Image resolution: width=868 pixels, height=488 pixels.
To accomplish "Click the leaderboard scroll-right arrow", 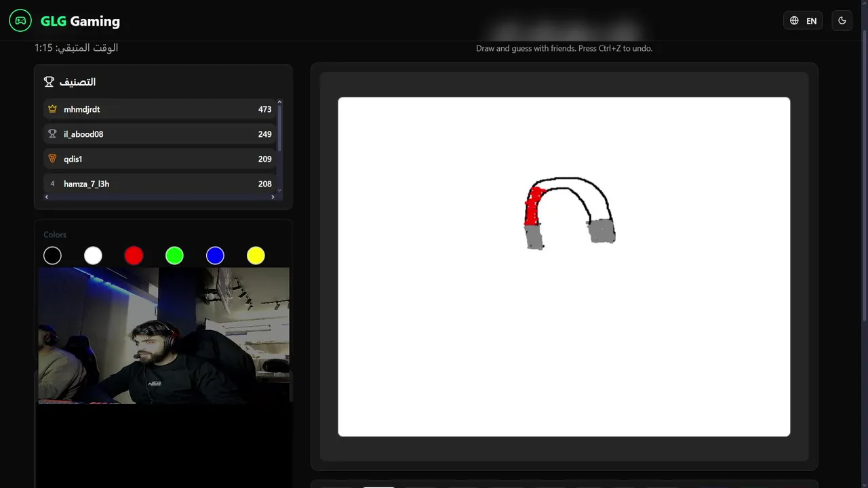I will 273,197.
